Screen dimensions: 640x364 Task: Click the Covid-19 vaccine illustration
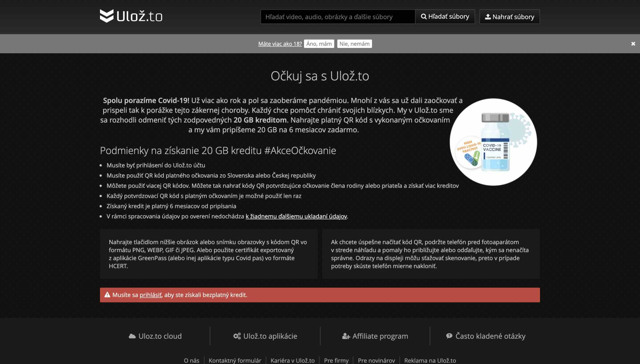pos(493,142)
